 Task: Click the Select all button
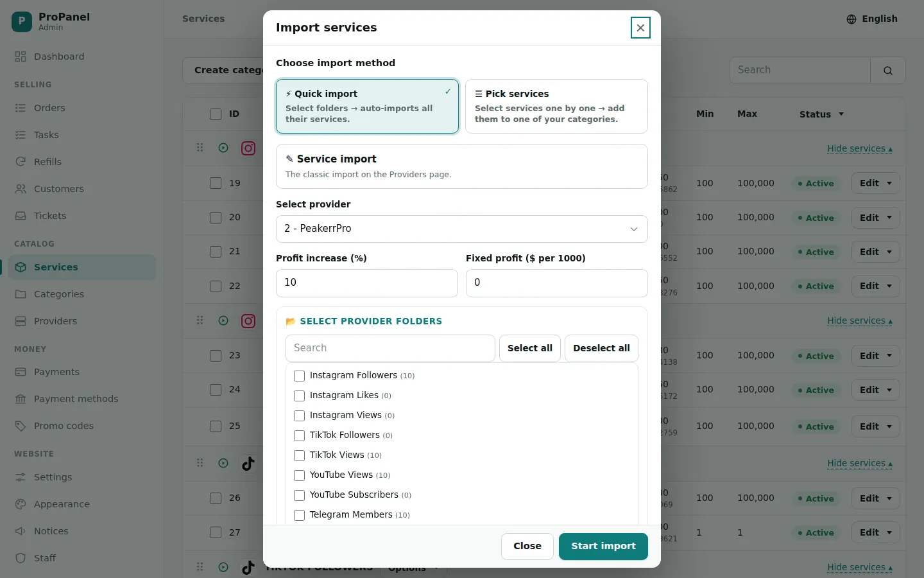[530, 348]
